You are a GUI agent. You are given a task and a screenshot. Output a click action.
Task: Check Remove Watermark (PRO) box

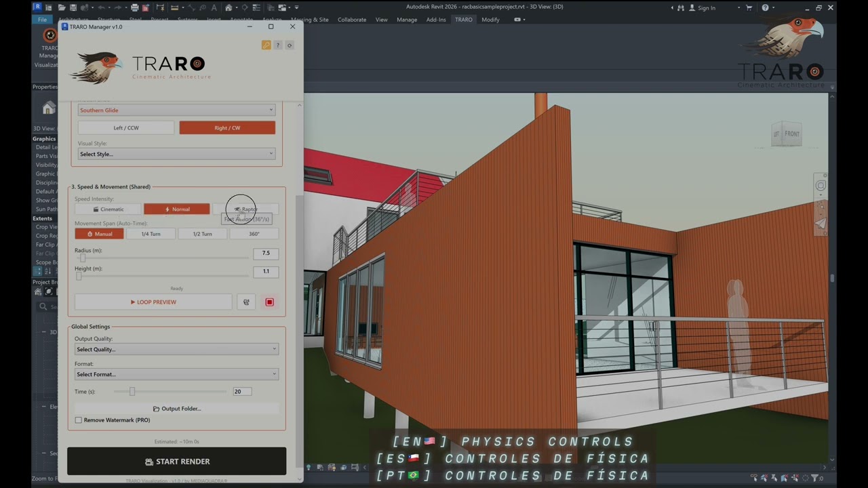[79, 420]
